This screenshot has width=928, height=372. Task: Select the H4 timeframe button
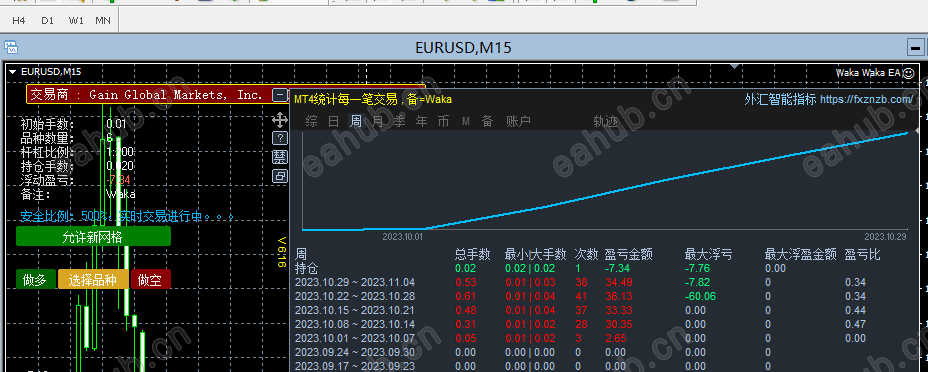(x=19, y=21)
